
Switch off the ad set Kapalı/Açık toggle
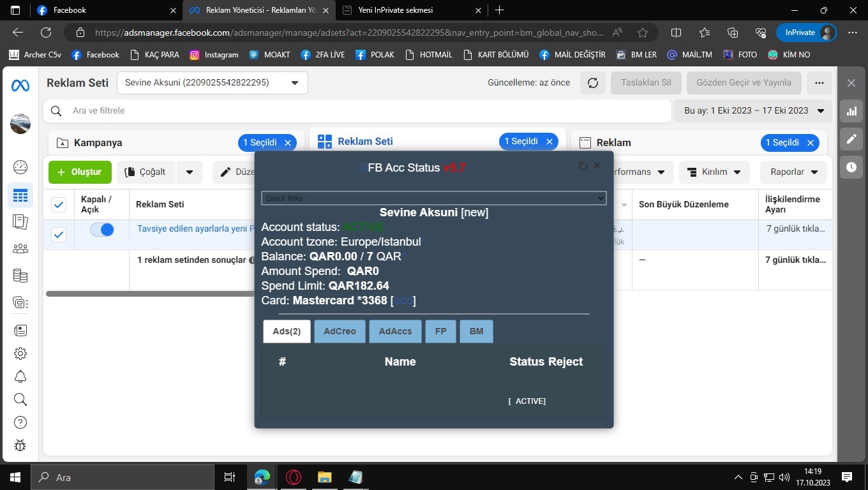[x=102, y=230]
